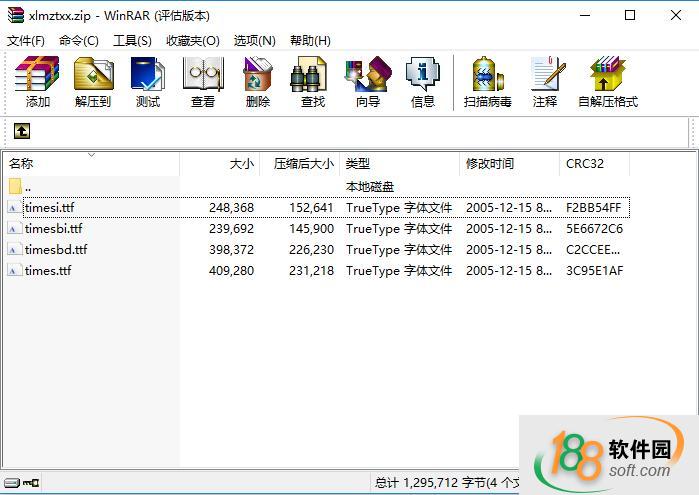Image resolution: width=699 pixels, height=495 pixels.
Task: Open the 收藏夹(O) menu
Action: [192, 40]
